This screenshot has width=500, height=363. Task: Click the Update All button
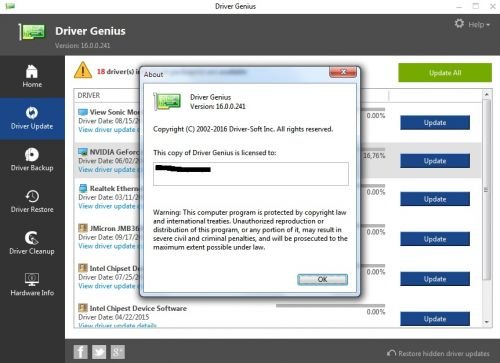tap(445, 73)
